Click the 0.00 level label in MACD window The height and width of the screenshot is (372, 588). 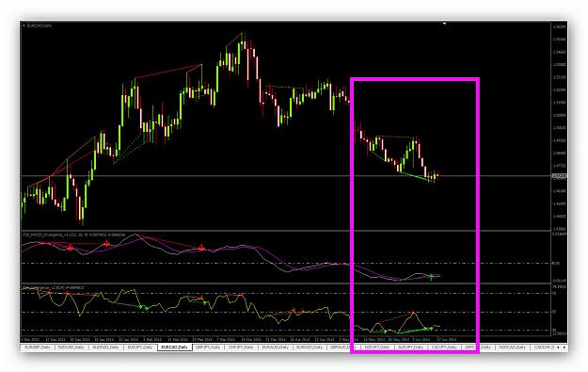556,263
